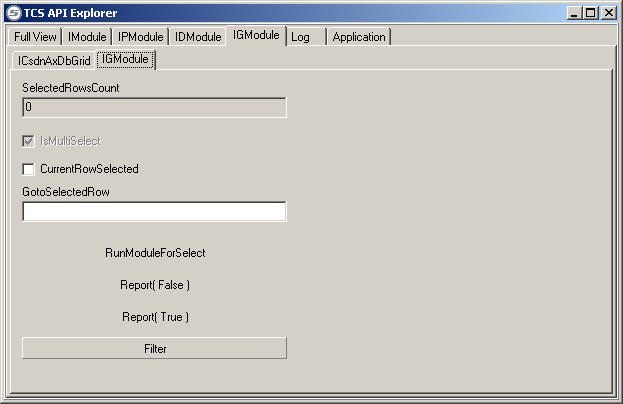623x404 pixels.
Task: Toggle the CurrentRowSelected checkbox
Action: click(x=28, y=169)
